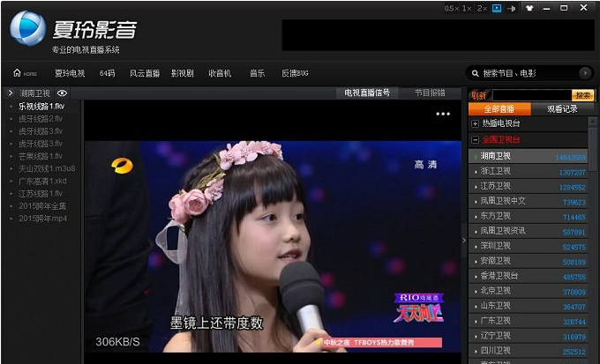This screenshot has height=364, width=600.
Task: Open the three-dot video options menu
Action: [x=443, y=114]
